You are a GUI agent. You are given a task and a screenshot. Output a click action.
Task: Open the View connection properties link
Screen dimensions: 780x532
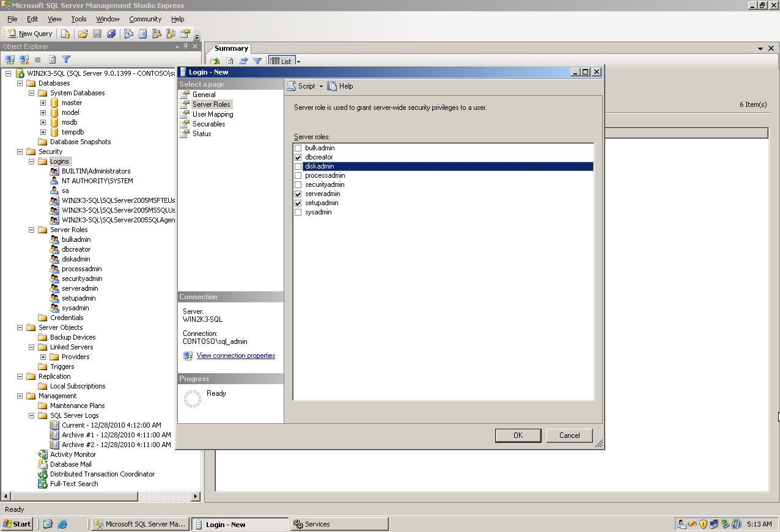pyautogui.click(x=235, y=355)
